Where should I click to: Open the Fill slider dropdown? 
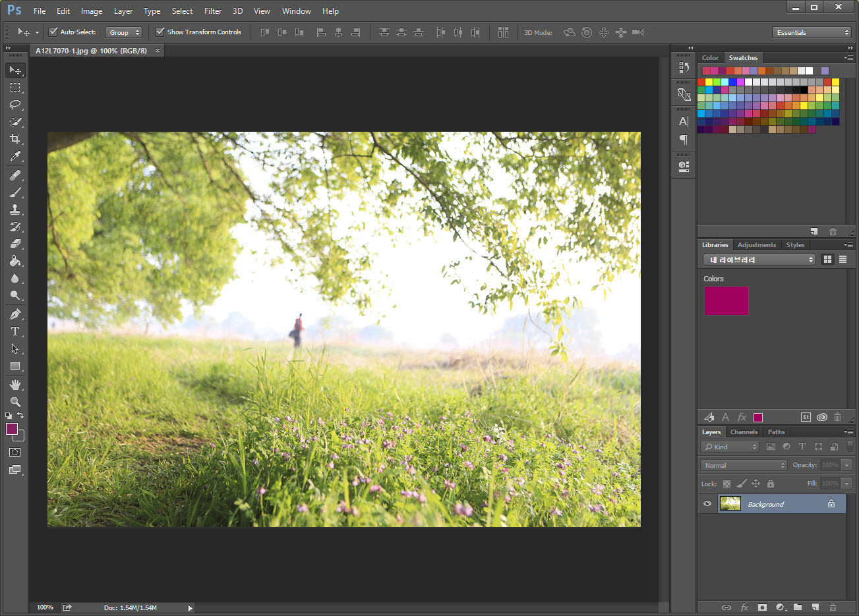coord(847,484)
